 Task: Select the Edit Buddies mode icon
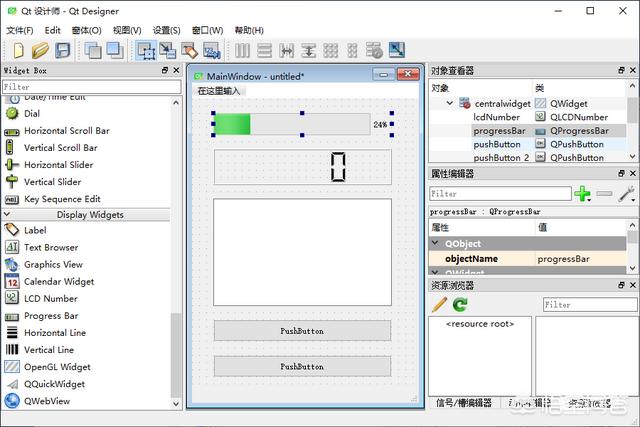(189, 50)
